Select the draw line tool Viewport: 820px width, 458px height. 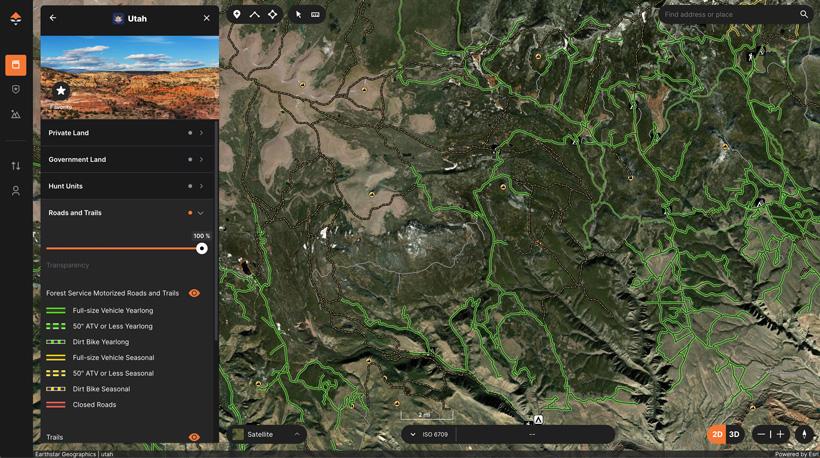(x=255, y=15)
